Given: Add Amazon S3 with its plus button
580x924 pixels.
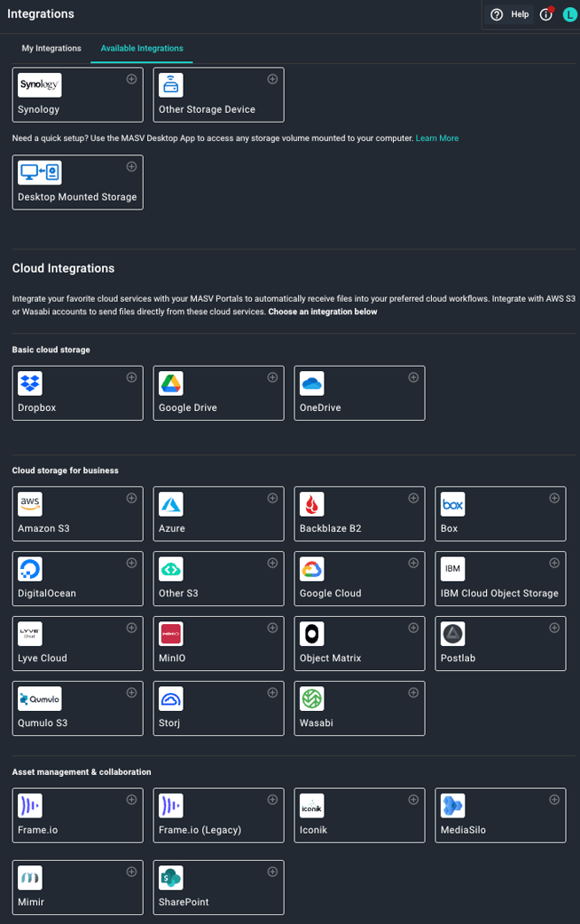Looking at the screenshot, I should point(132,498).
